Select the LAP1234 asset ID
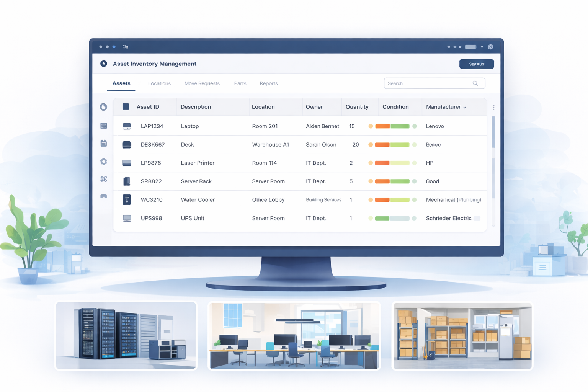 pos(152,126)
